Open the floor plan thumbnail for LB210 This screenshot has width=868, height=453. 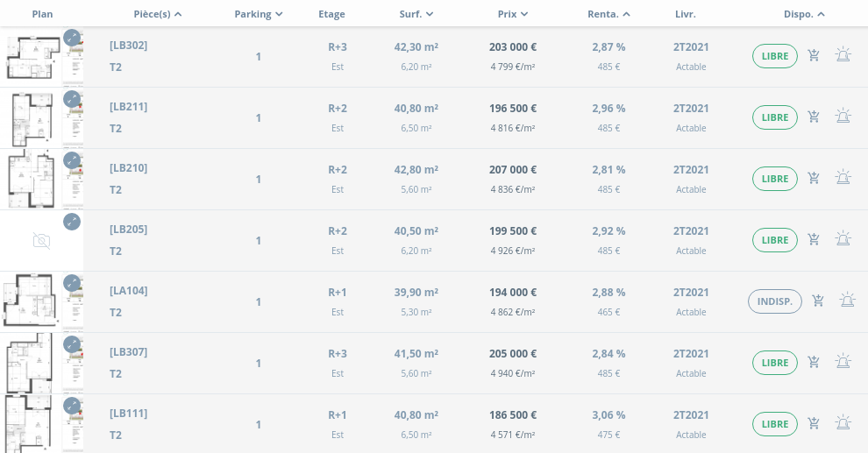pyautogui.click(x=32, y=179)
